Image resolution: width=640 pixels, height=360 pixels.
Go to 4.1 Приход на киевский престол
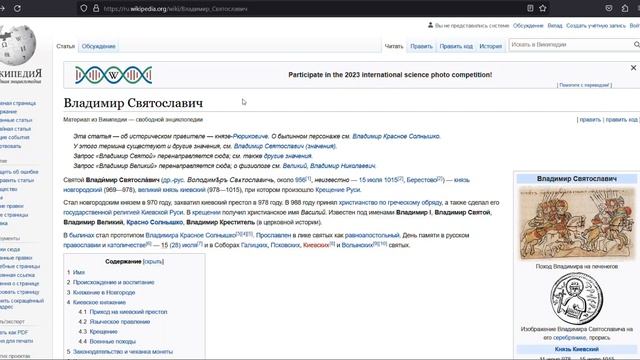(128, 312)
